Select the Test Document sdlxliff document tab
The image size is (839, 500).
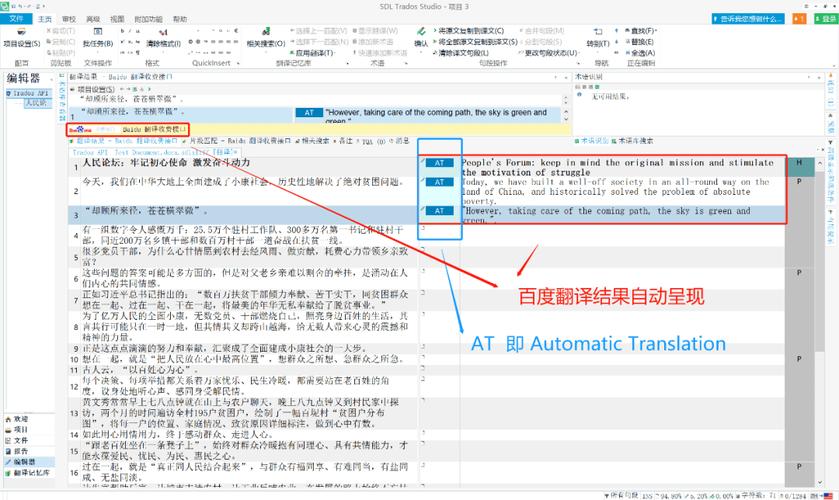pos(155,152)
